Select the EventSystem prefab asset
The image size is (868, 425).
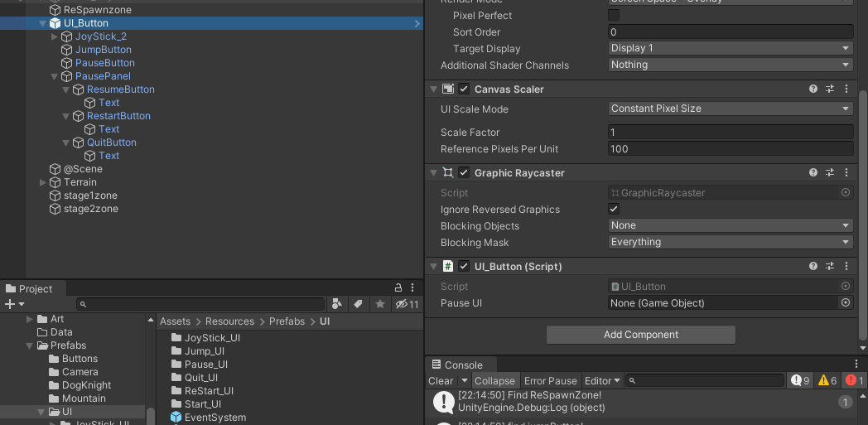pyautogui.click(x=208, y=417)
